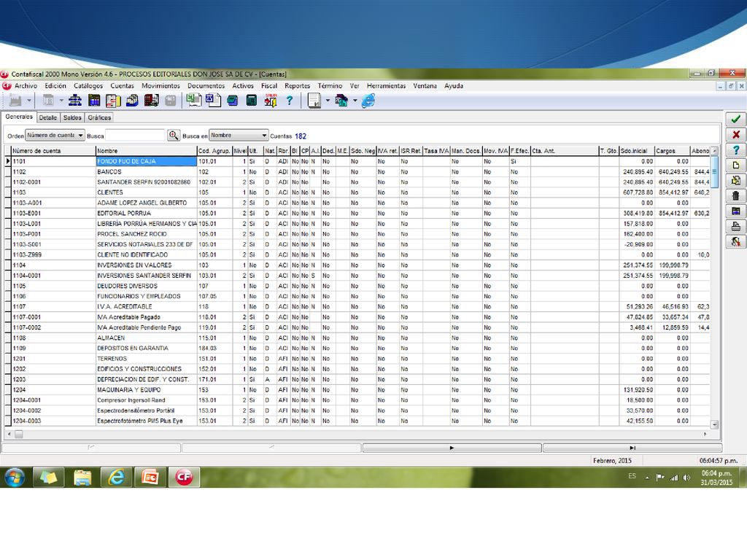Expand the arrow beside the pictures toolbar icon
This screenshot has width=747, height=560.
point(355,101)
